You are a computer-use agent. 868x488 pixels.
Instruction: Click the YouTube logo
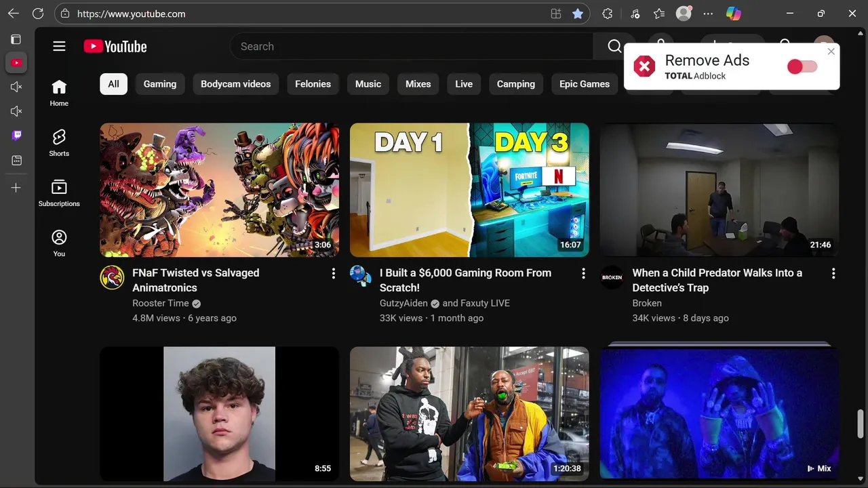[115, 46]
